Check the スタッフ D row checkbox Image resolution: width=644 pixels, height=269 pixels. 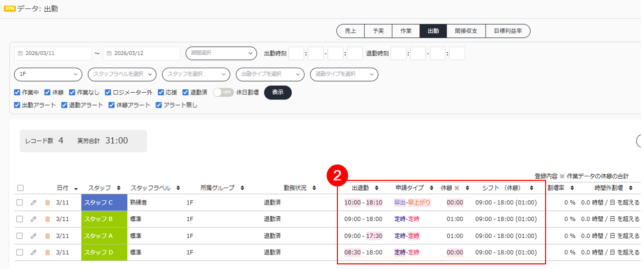(x=20, y=252)
